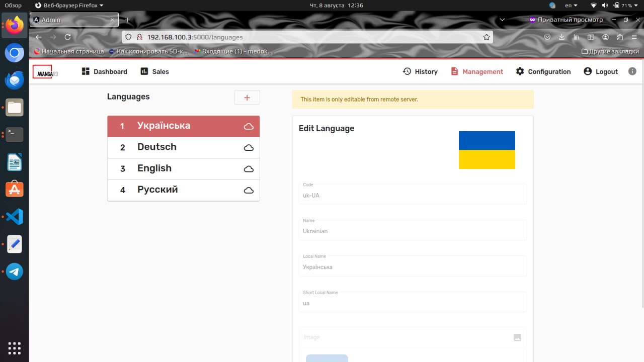The width and height of the screenshot is (644, 362).
Task: Click the cloud icon beside English
Action: pyautogui.click(x=249, y=169)
